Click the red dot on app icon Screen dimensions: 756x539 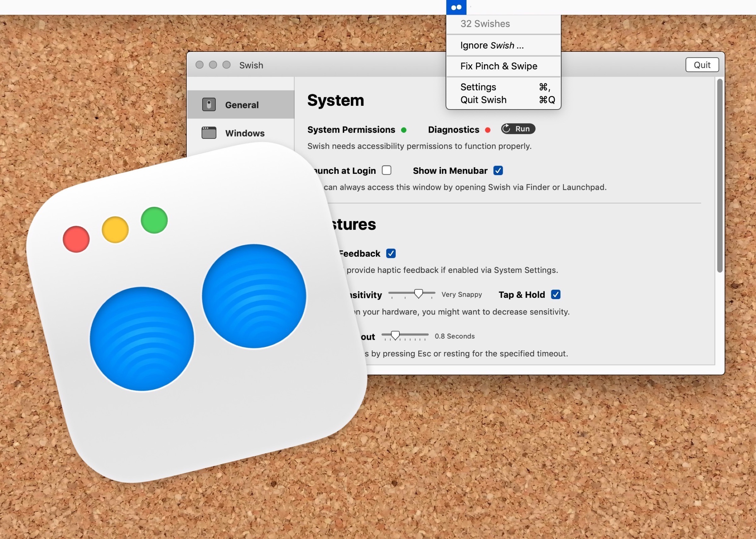[76, 239]
